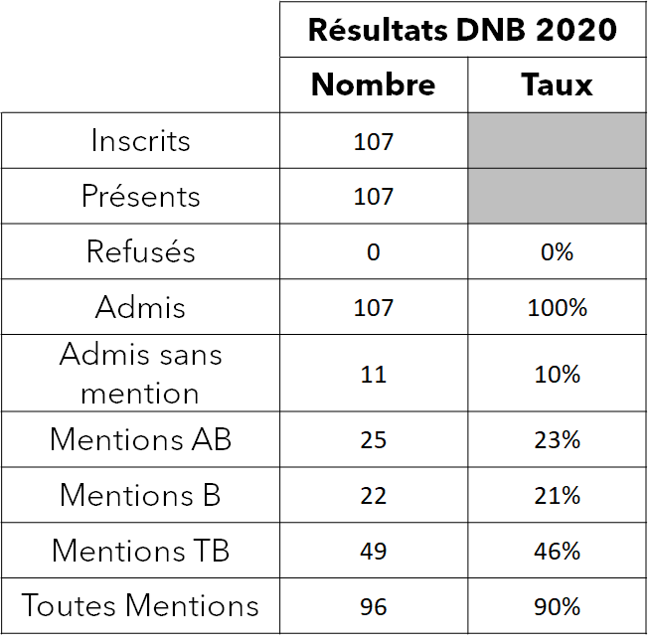
Task: Click the Résultats DNB 2020 header
Action: [x=462, y=30]
